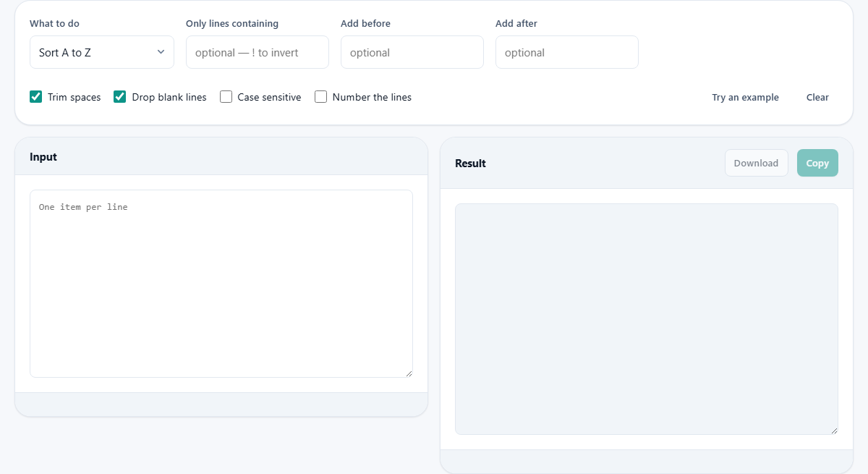868x474 pixels.
Task: Click inside the Result output area
Action: 647,319
